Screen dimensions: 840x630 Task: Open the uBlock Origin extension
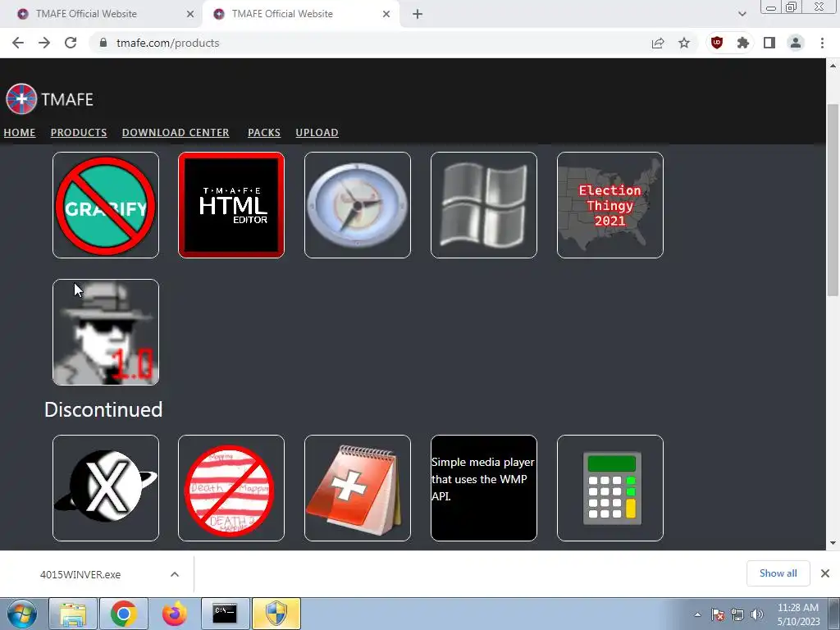(x=717, y=43)
